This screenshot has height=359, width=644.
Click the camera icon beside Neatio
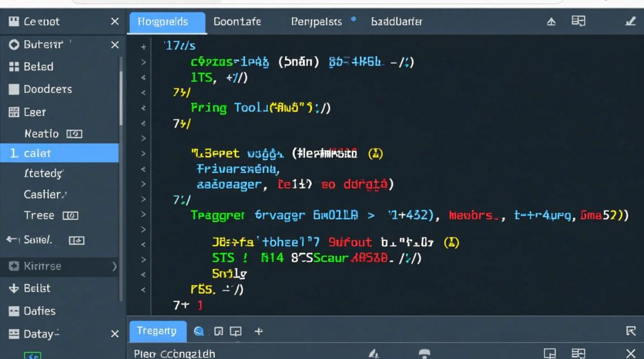tap(75, 134)
